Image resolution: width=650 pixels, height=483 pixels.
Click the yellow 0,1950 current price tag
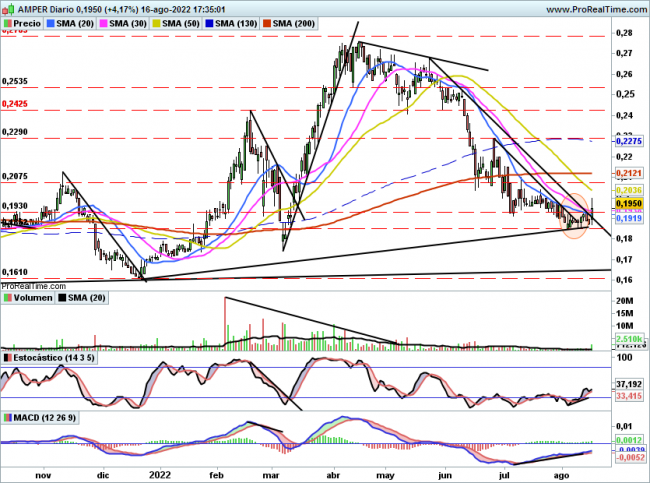[628, 202]
